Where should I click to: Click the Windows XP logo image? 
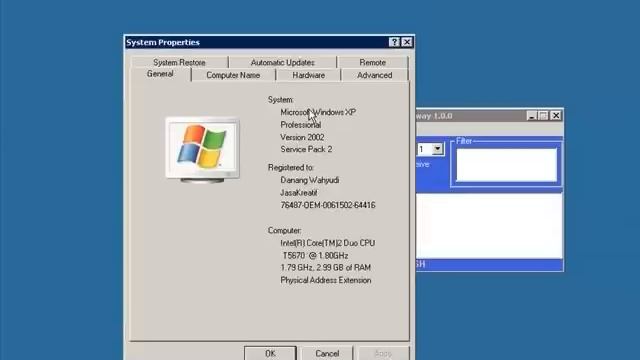(x=202, y=150)
